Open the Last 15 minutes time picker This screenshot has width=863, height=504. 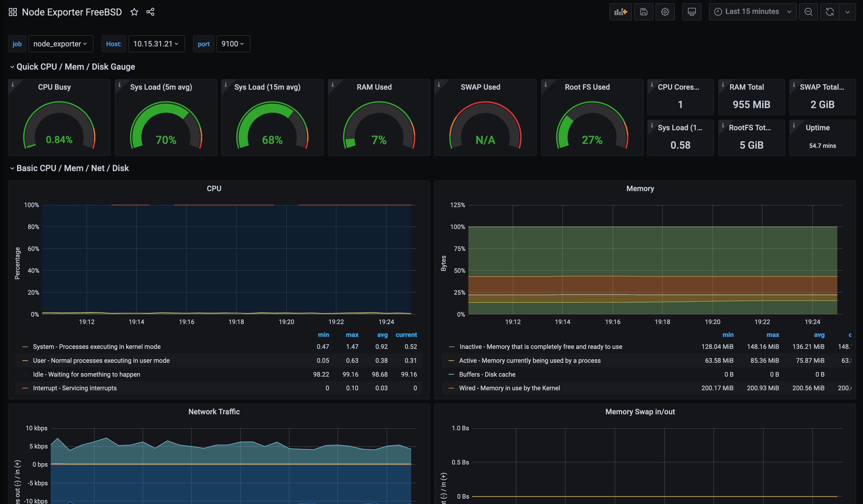pyautogui.click(x=751, y=11)
